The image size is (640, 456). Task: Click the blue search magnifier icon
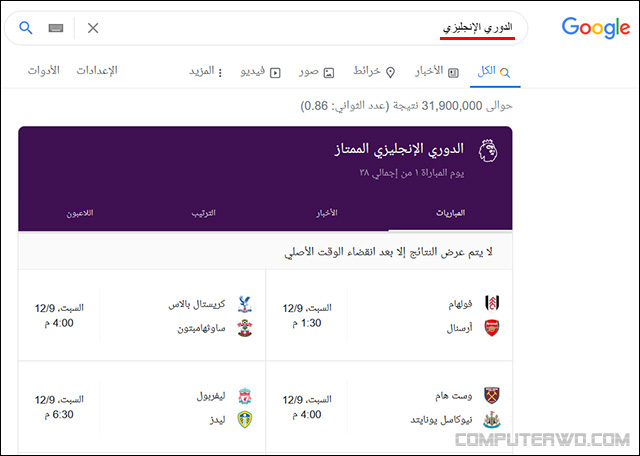click(26, 28)
